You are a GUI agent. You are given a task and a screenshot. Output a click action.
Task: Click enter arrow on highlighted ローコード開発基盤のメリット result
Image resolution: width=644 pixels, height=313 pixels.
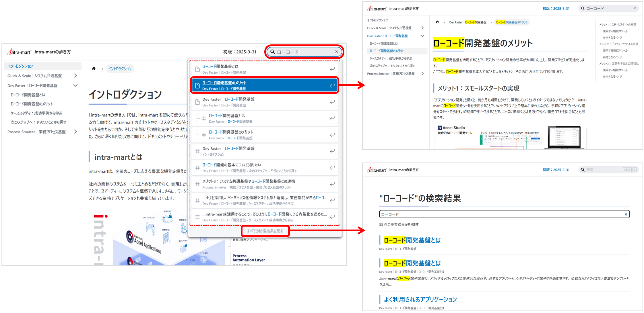pos(332,86)
